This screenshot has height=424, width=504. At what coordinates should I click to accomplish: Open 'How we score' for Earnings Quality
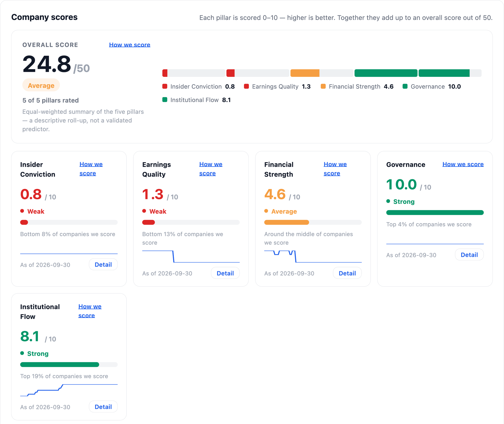point(211,169)
